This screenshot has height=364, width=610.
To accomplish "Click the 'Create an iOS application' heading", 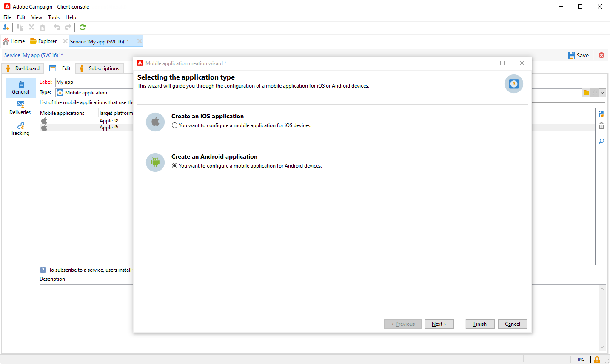I will tap(208, 116).
